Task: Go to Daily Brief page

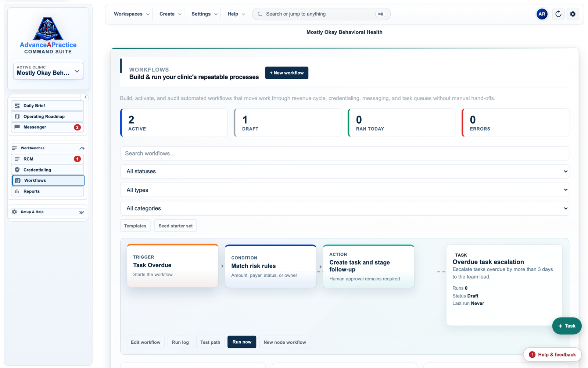Action: pos(47,106)
